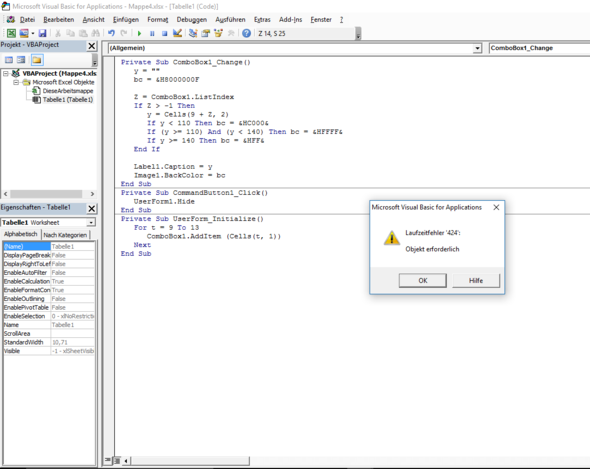
Task: Open the View Microsoft Excel toolbar icon
Action: coord(11,33)
